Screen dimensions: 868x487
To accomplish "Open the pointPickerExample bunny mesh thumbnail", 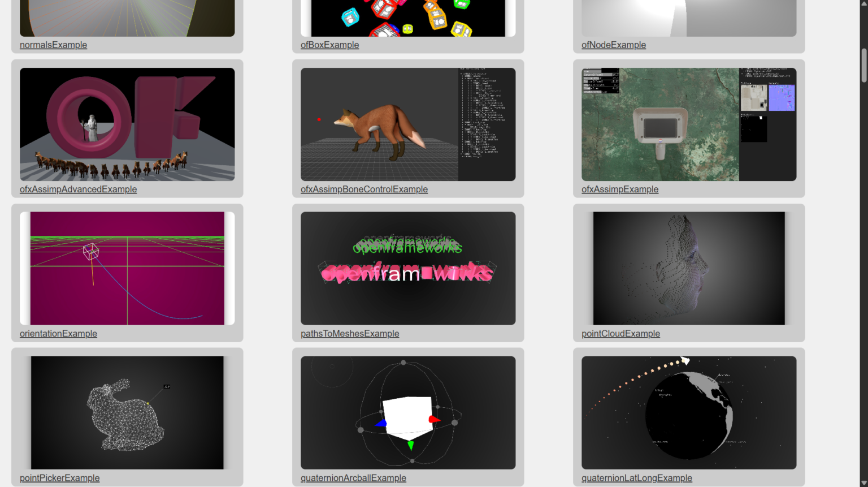I will pos(127,412).
